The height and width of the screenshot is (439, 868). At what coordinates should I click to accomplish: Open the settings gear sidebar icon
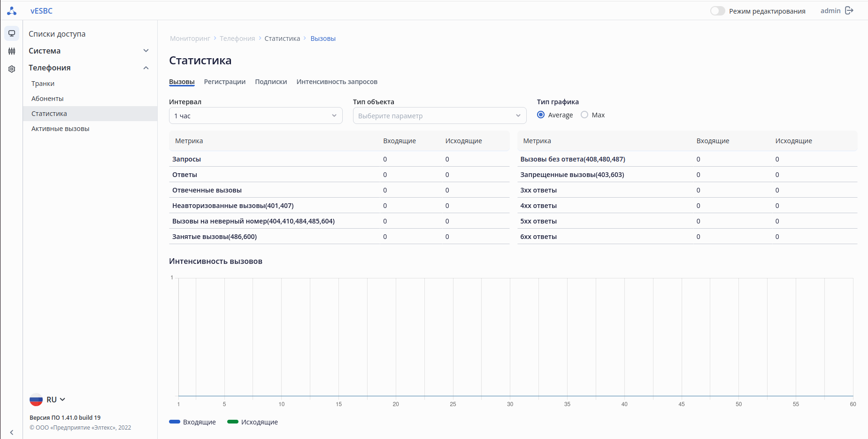coord(12,69)
